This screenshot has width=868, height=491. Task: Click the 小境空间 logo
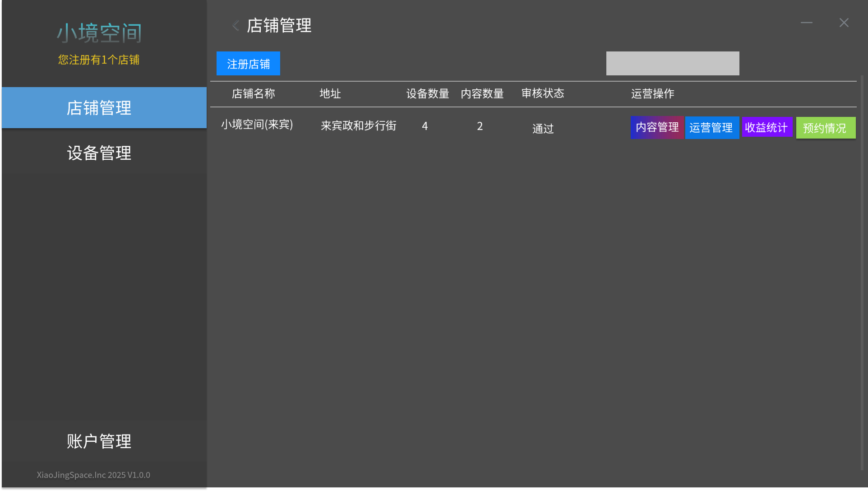coord(99,32)
